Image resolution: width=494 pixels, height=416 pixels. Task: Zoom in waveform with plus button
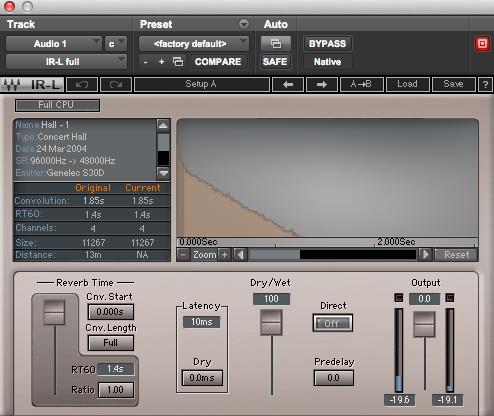coord(225,255)
